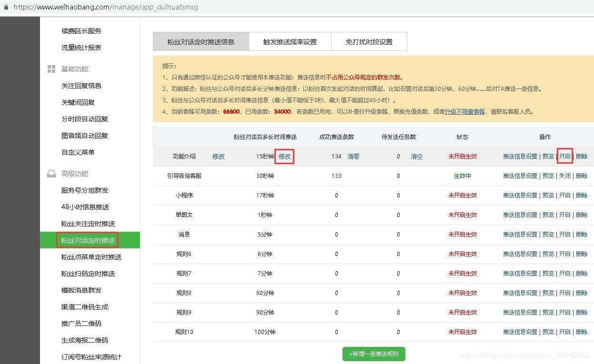This screenshot has height=364, width=594.
Task: Click 预览 in 规则9 row
Action: coord(548,313)
